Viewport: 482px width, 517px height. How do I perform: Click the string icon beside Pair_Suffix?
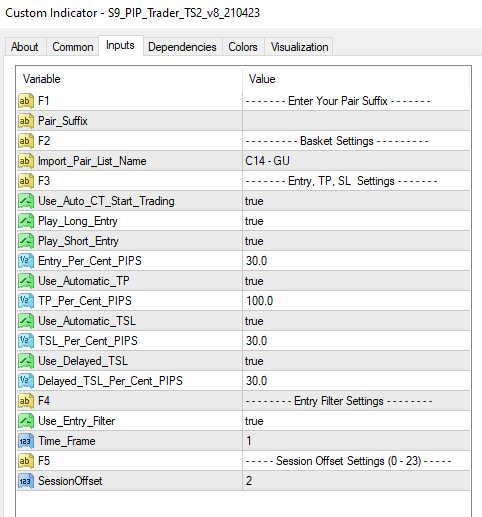click(x=26, y=121)
